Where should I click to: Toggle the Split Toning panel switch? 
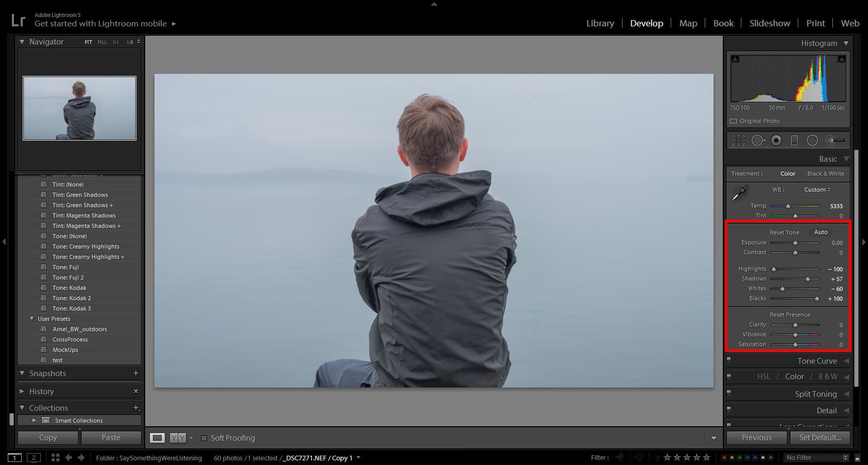729,393
